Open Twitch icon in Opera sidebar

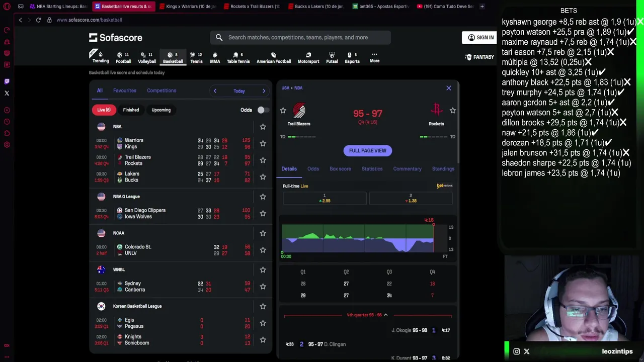click(x=7, y=81)
